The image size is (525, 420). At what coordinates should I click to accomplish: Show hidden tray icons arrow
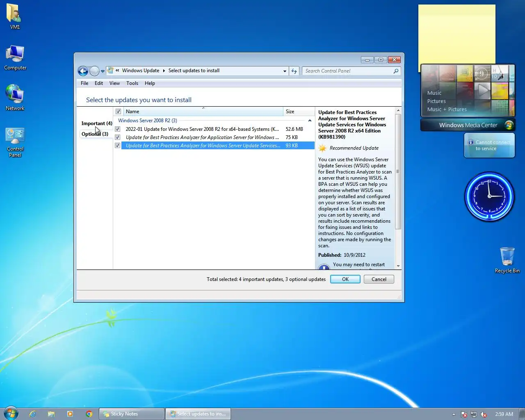pyautogui.click(x=454, y=414)
